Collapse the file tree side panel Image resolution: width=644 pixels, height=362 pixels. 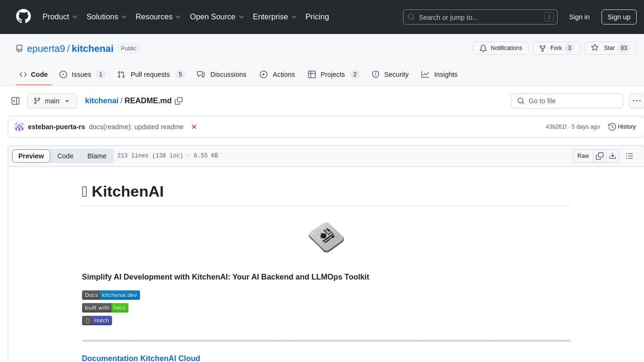pos(16,101)
